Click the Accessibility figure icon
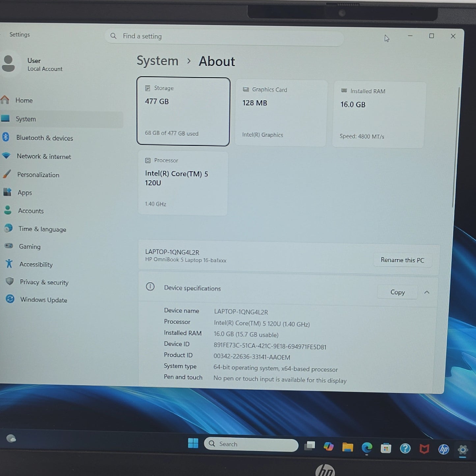Screen dimensions: 476x476 tap(9, 263)
